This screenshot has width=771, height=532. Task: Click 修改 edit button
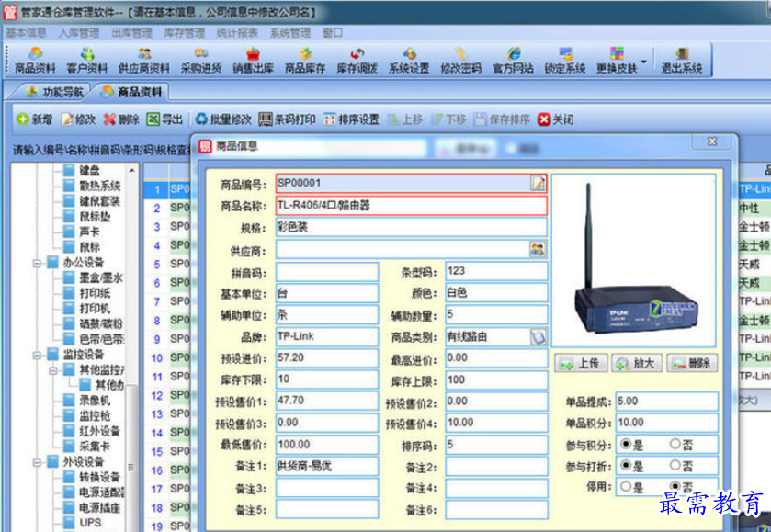[x=78, y=119]
